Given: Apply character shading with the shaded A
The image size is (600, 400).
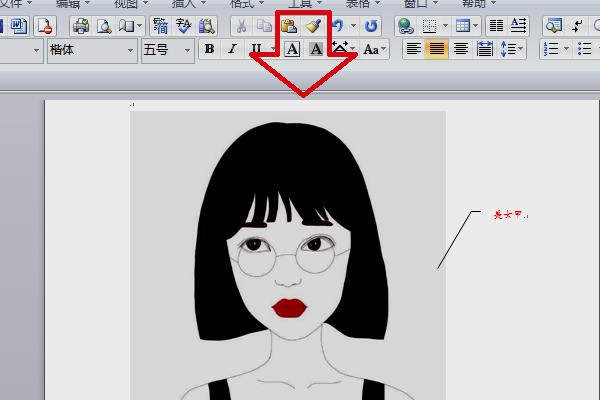Looking at the screenshot, I should click(316, 49).
